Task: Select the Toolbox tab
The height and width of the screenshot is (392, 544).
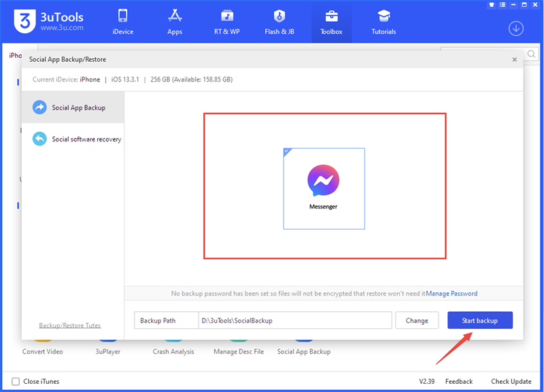Action: tap(331, 22)
